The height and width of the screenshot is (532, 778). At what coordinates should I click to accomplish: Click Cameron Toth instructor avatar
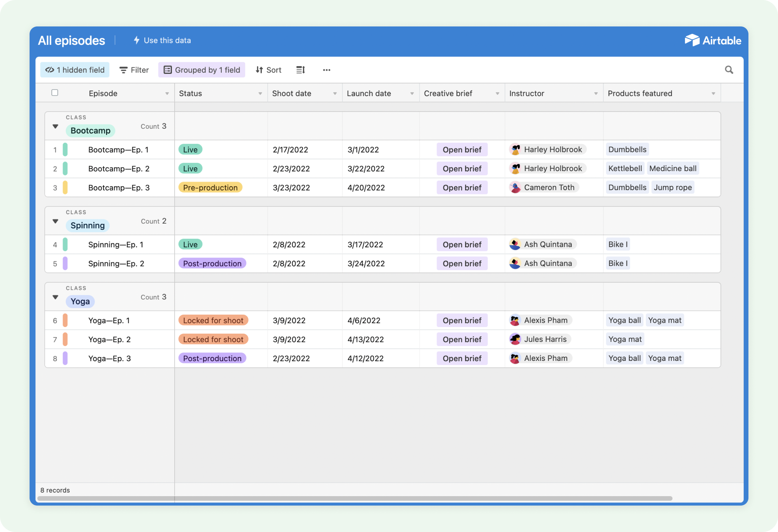[x=515, y=187]
